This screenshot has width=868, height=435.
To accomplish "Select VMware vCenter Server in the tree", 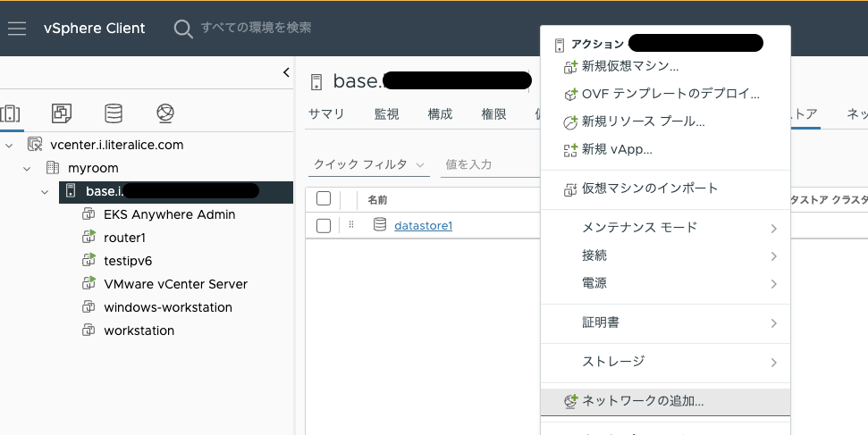I will (x=175, y=284).
